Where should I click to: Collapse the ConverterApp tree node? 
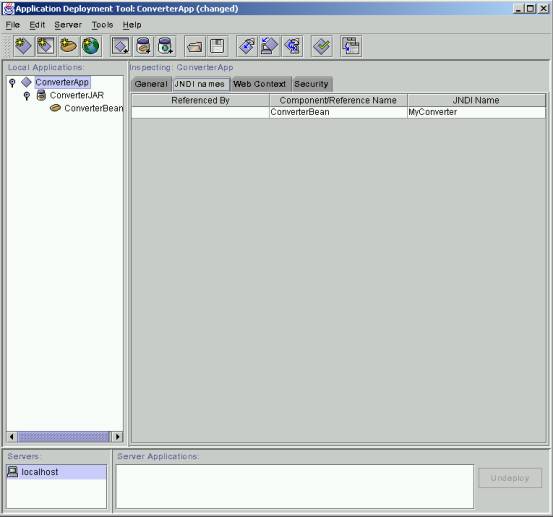12,83
